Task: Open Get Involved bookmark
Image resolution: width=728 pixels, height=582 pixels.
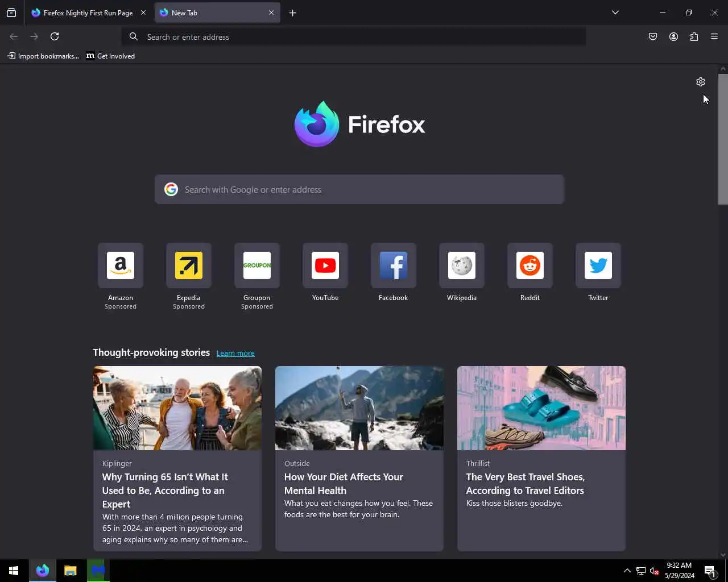Action: coord(111,56)
